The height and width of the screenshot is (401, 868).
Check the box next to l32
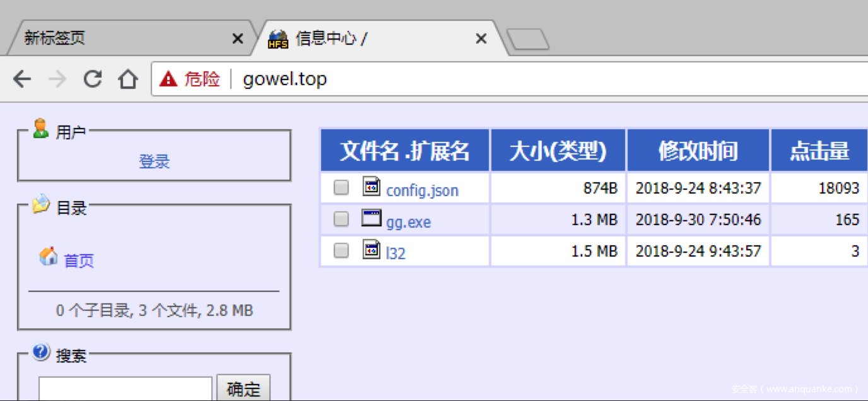tap(341, 250)
